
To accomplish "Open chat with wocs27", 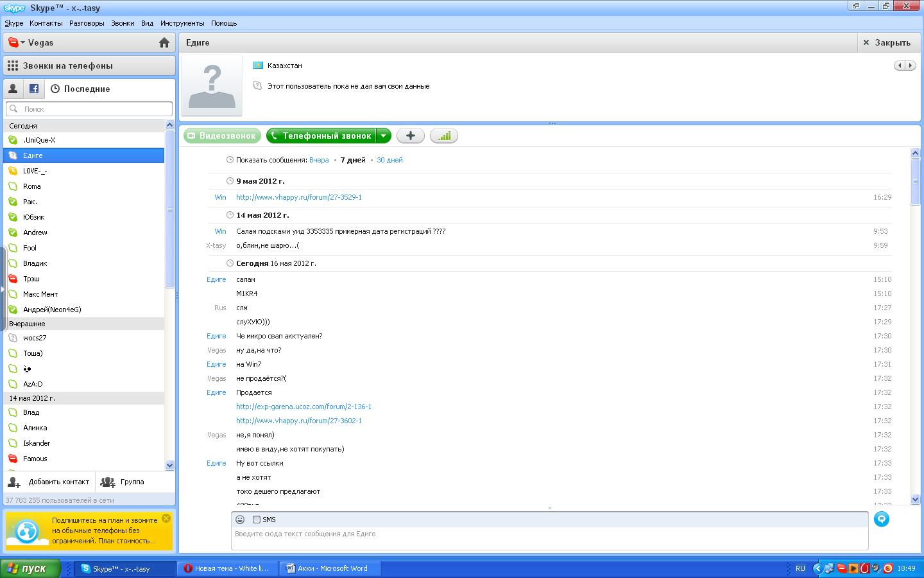I will (x=84, y=338).
